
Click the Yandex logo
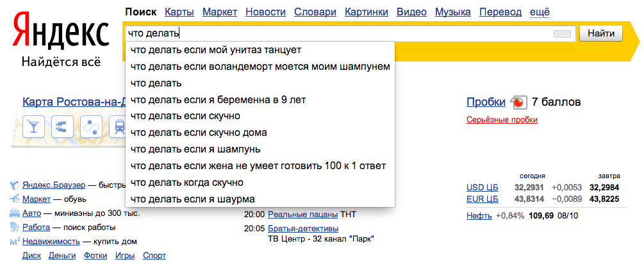[61, 31]
